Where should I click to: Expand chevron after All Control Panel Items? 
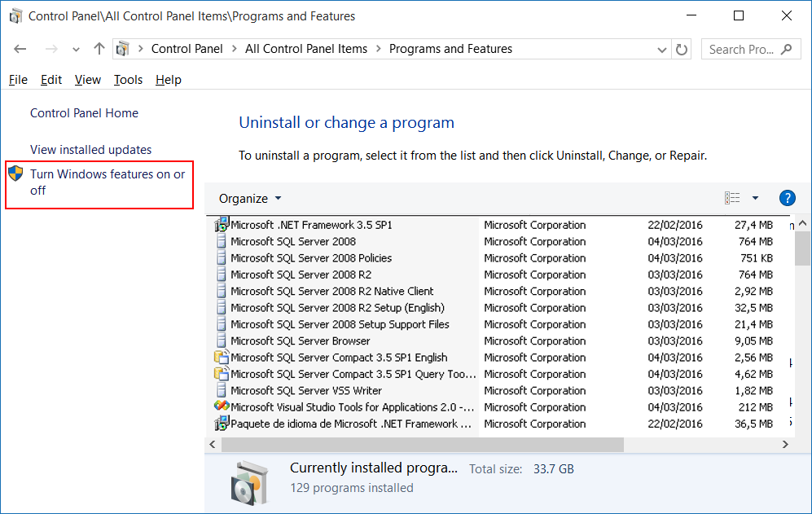pyautogui.click(x=379, y=49)
